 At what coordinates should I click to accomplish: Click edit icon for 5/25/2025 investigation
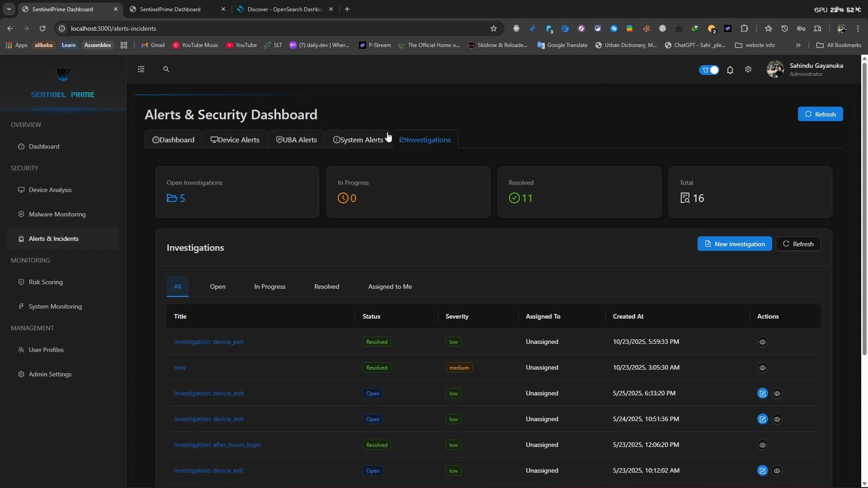click(762, 394)
